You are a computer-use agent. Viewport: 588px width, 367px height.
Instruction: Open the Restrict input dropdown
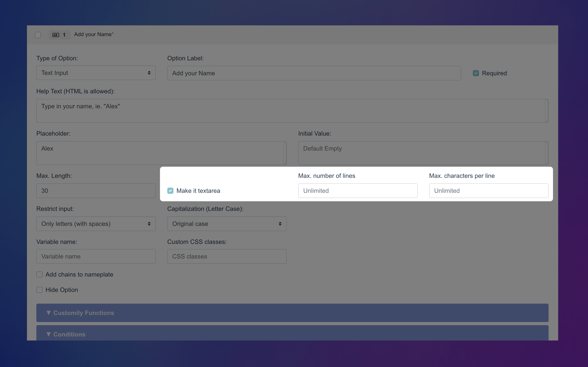[x=96, y=224]
